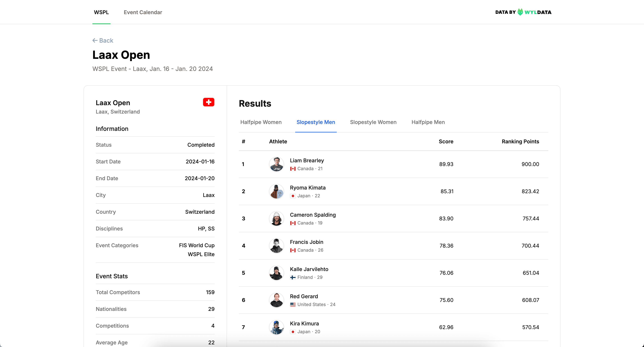
Task: Click ranking points 570.54
Action: pos(530,327)
